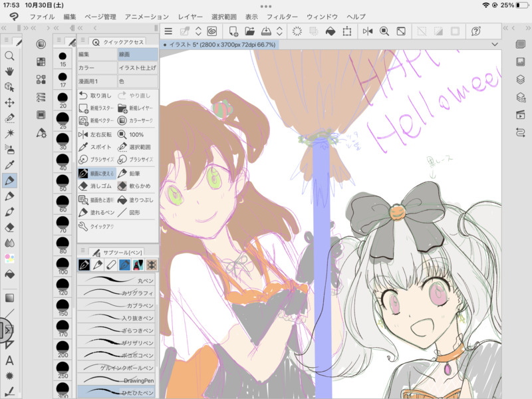This screenshot has height=399, width=532.
Task: Collapse the left tool palette double chevron
Action: click(x=4, y=28)
